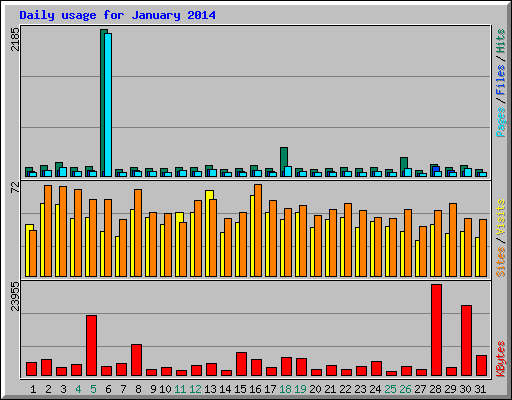Click the 23955 axis value label

click(x=15, y=296)
